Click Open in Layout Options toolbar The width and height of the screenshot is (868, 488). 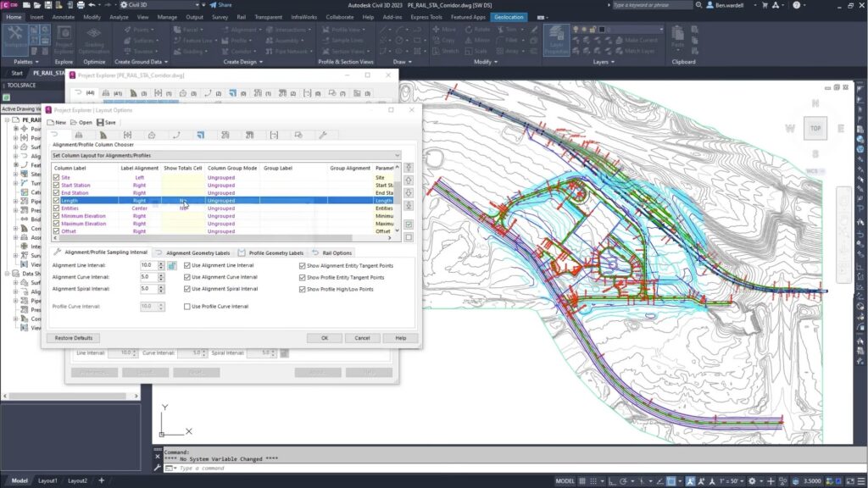click(x=81, y=122)
